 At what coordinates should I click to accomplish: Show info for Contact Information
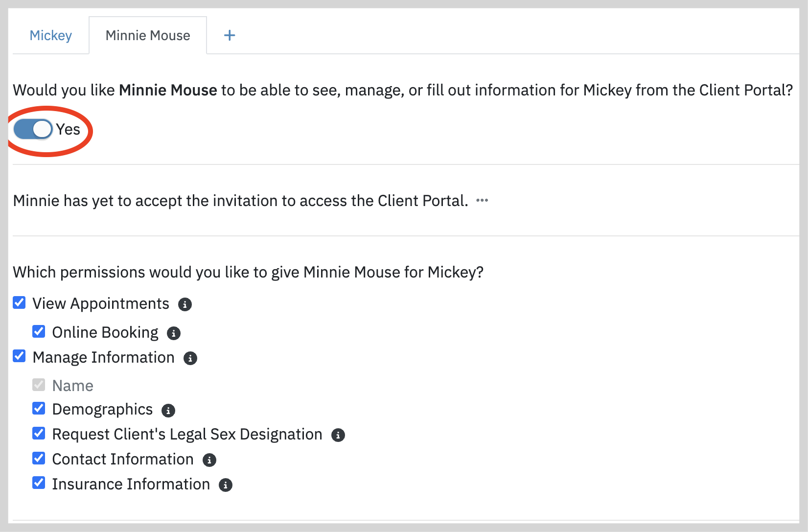pos(209,460)
